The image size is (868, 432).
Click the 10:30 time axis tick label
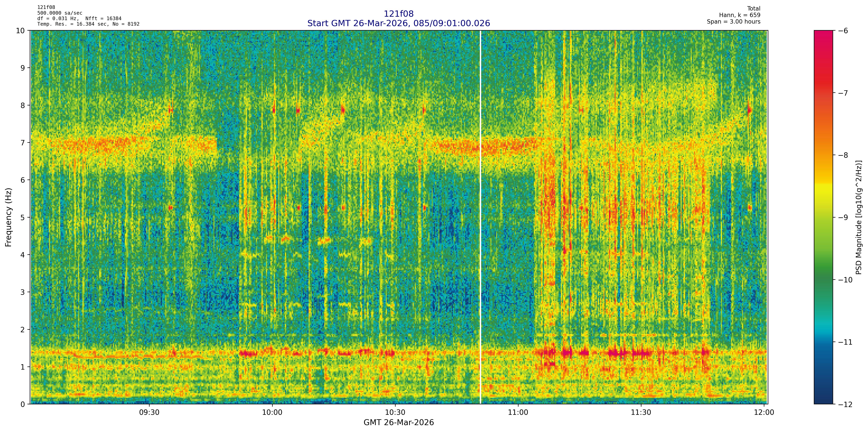(x=395, y=412)
